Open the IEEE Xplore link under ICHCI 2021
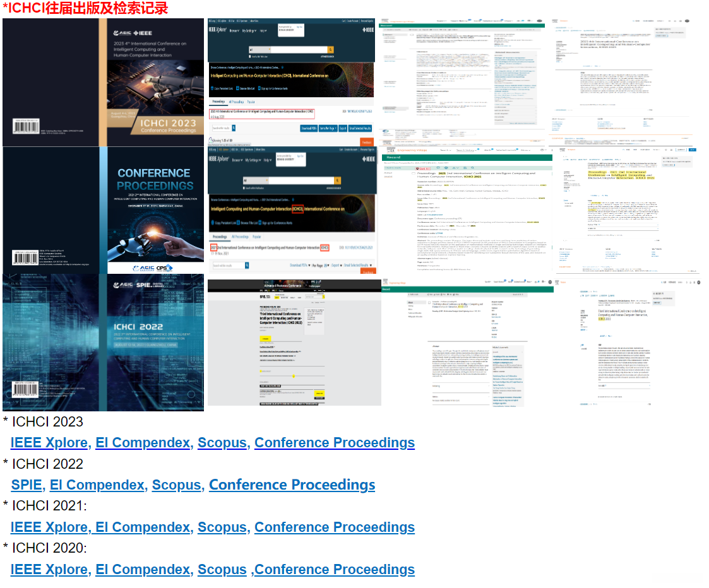Image resolution: width=709 pixels, height=588 pixels. 49,527
